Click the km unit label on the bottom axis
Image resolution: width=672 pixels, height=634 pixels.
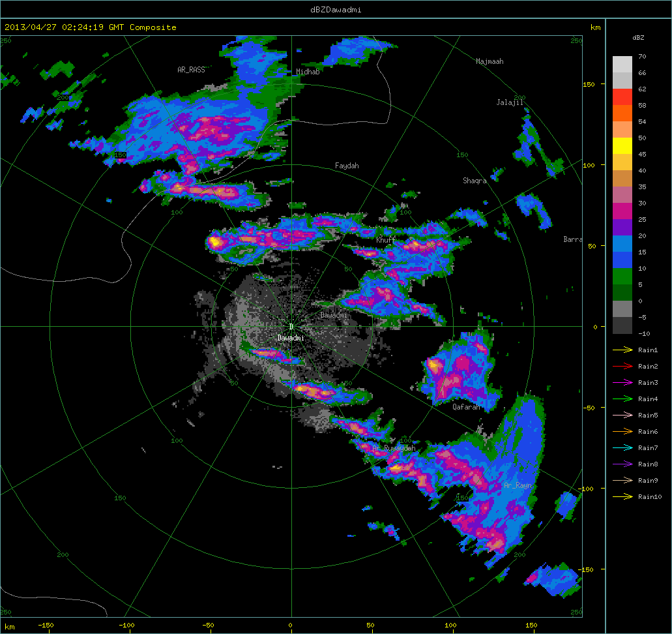tap(9, 627)
